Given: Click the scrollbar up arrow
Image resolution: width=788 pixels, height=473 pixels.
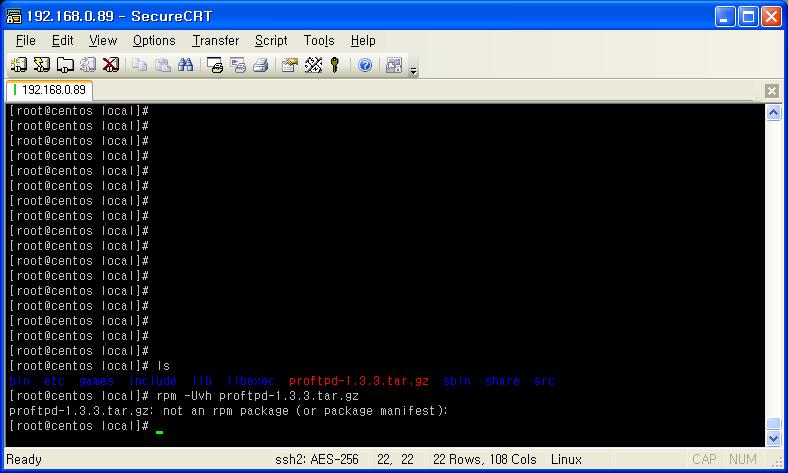Looking at the screenshot, I should pyautogui.click(x=773, y=113).
